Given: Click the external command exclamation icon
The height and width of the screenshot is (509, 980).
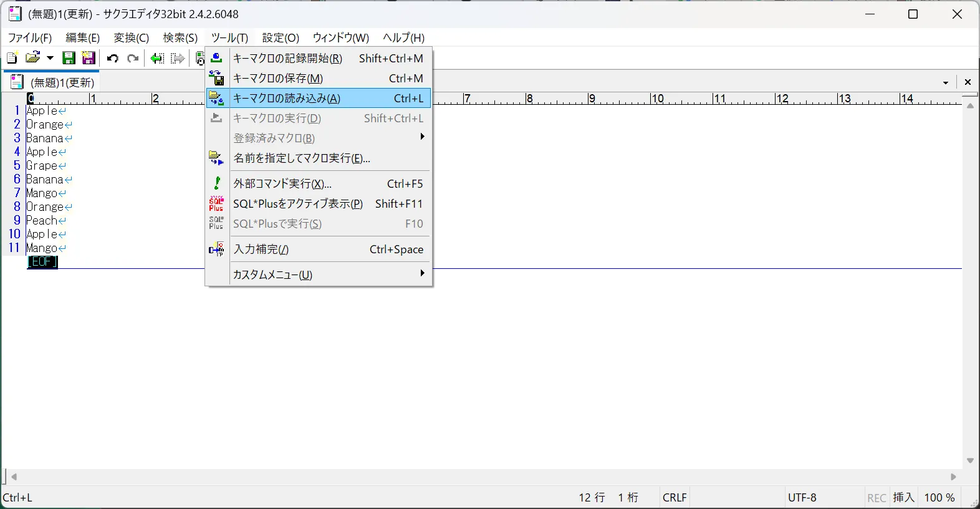Looking at the screenshot, I should 216,183.
